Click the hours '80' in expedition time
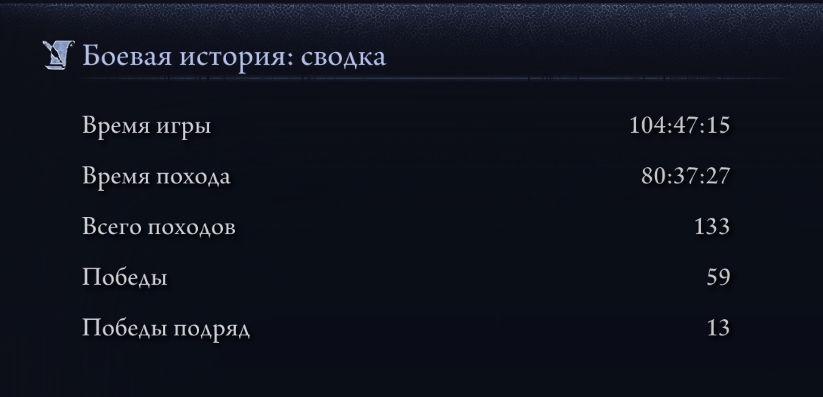823x397 pixels. point(651,176)
